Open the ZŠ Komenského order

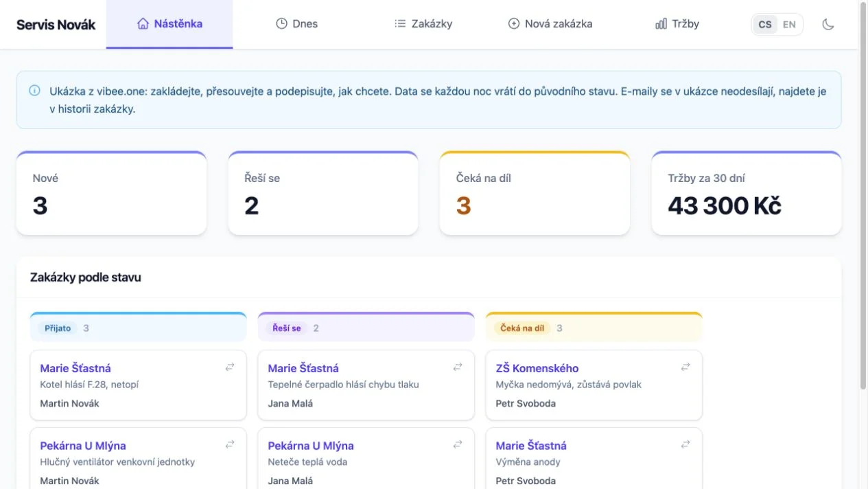537,369
